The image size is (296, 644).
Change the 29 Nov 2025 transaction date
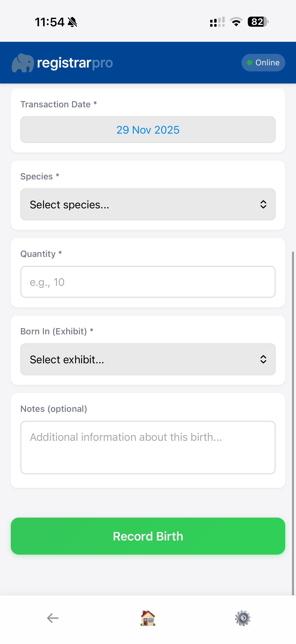[x=148, y=130]
